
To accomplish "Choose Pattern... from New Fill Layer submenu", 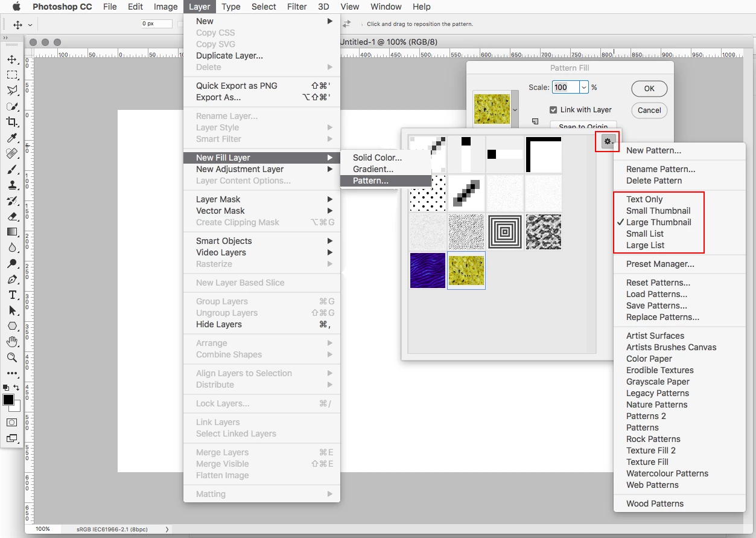I will pos(386,181).
